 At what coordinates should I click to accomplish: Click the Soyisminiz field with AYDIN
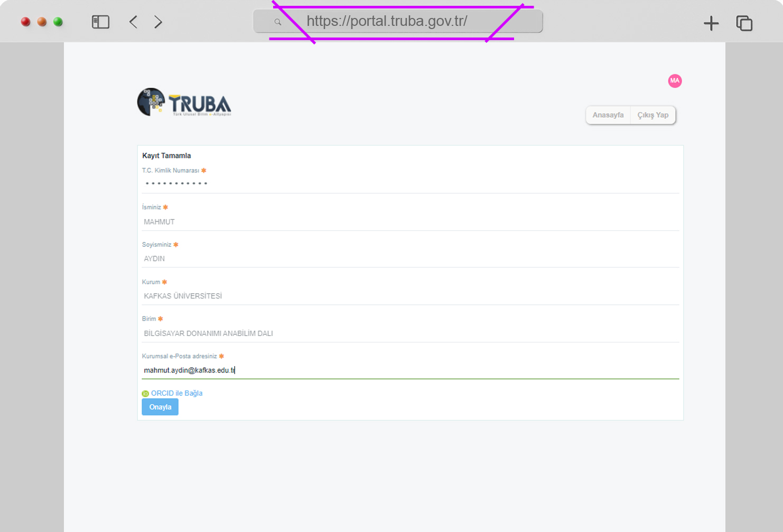pyautogui.click(x=411, y=259)
